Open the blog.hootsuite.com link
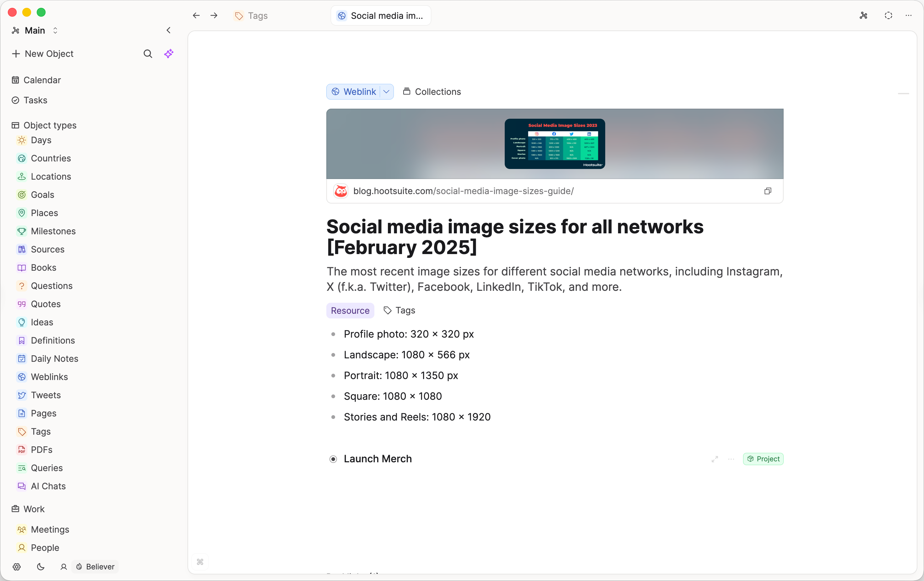 click(463, 191)
